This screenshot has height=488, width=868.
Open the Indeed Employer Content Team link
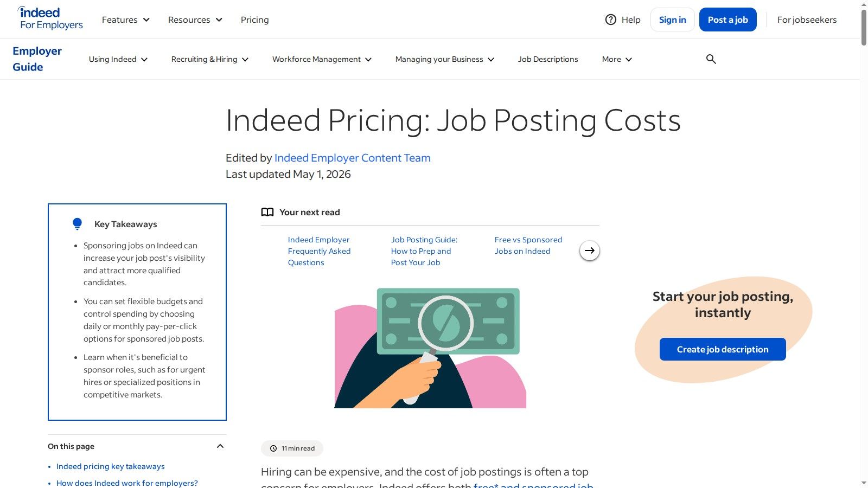pyautogui.click(x=353, y=158)
